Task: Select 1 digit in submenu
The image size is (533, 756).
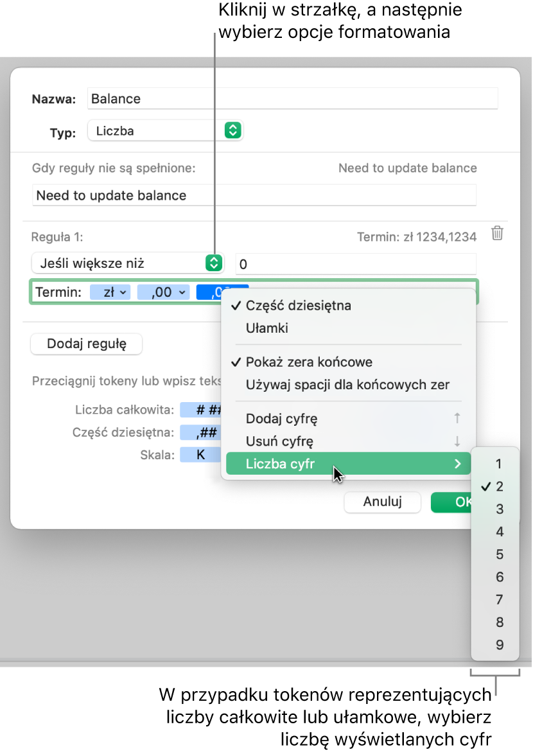Action: (495, 464)
